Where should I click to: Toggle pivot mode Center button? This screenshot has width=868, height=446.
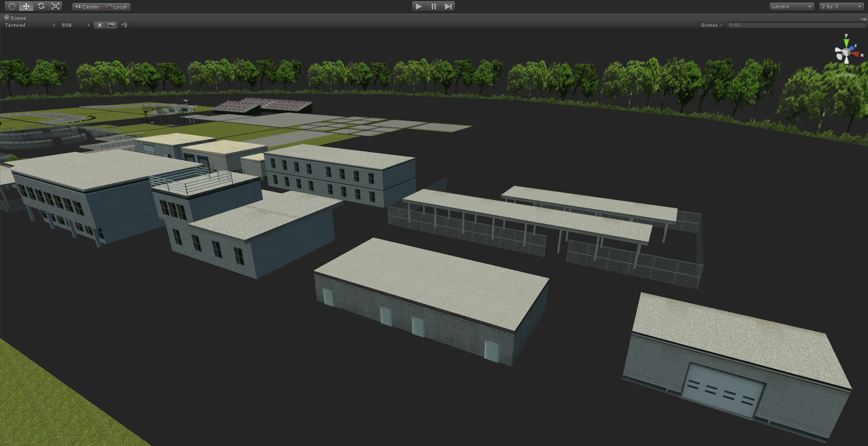(x=87, y=7)
